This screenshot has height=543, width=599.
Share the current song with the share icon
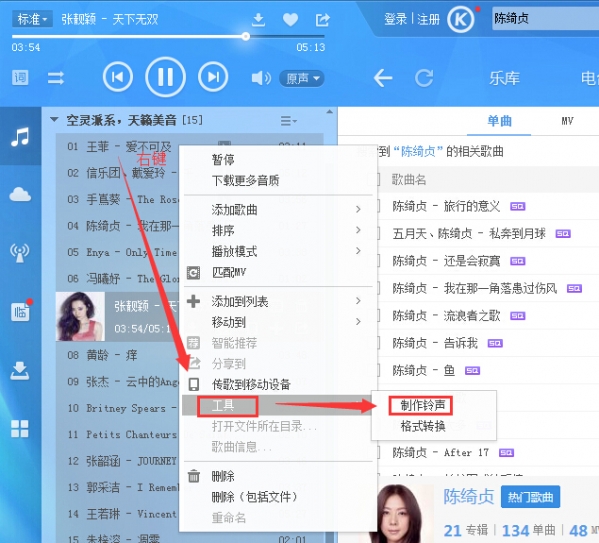[x=322, y=19]
